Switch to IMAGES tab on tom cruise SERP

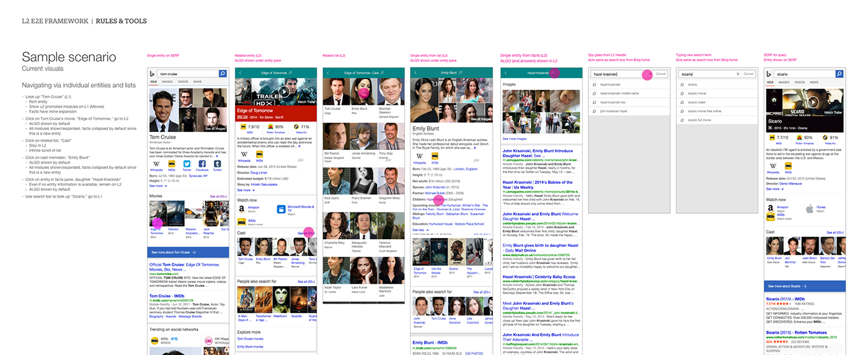click(x=167, y=82)
